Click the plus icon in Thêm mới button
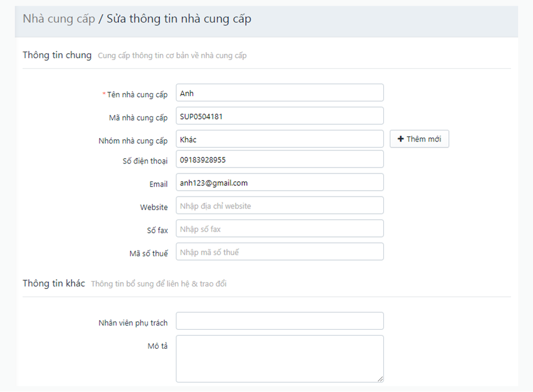 [x=400, y=139]
